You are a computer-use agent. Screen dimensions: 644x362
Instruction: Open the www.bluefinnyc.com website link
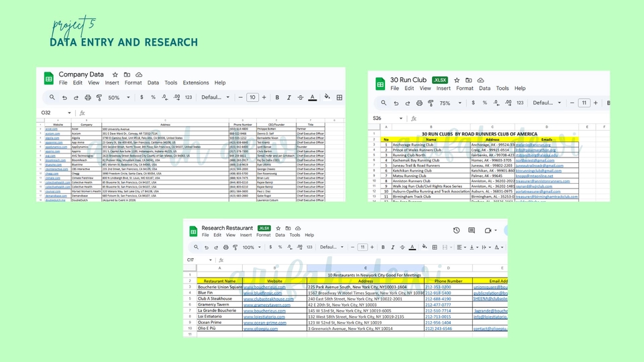(262, 293)
